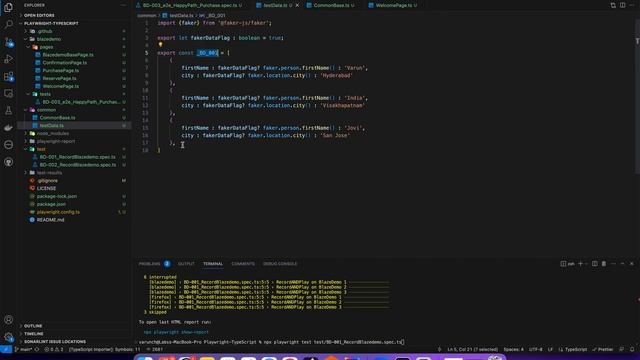The width and height of the screenshot is (640, 360).
Task: Open BD-002_RecordBlazedemo.spec.ts in explorer
Action: [x=78, y=165]
